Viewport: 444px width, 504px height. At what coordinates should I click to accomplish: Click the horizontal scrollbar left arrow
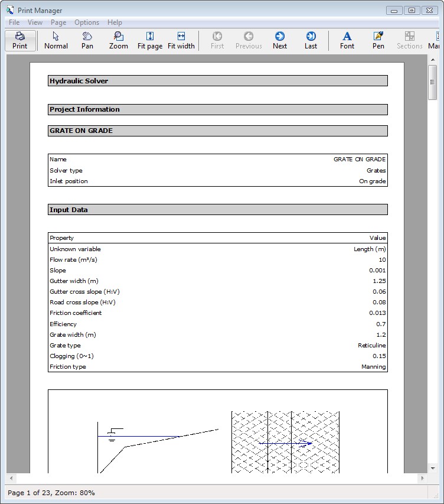(x=11, y=478)
